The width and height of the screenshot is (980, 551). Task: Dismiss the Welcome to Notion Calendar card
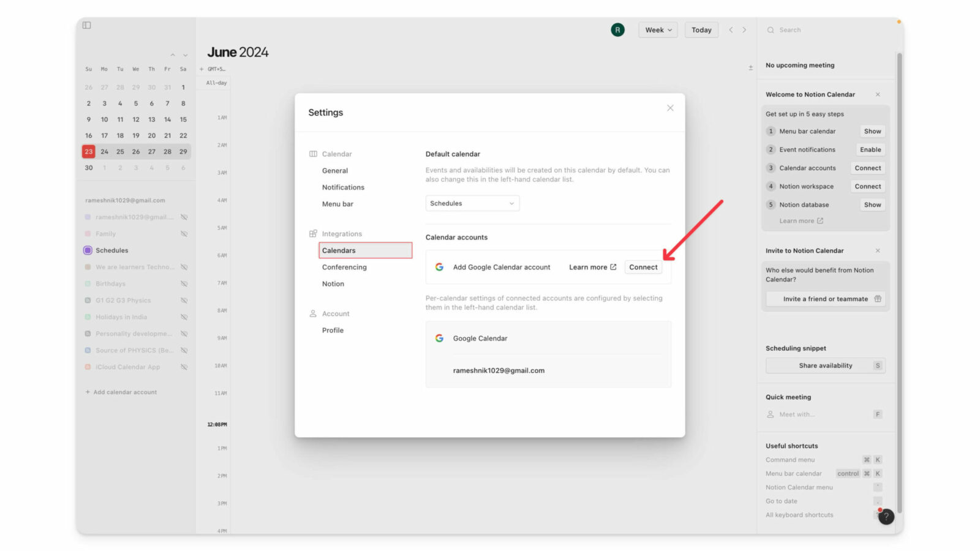pos(878,94)
